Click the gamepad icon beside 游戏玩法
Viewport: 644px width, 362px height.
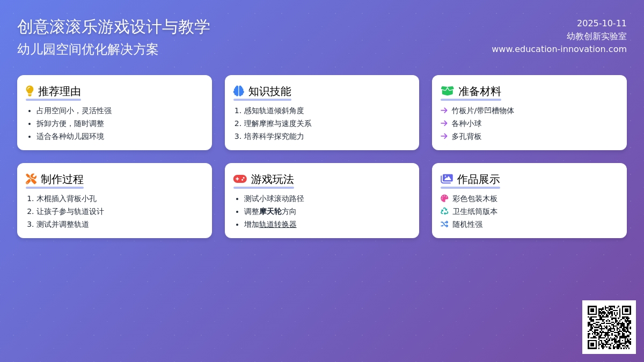(x=240, y=179)
